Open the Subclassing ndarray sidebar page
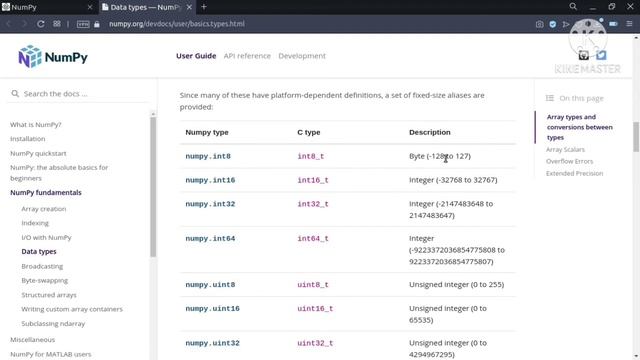Image resolution: width=640 pixels, height=360 pixels. 53,324
